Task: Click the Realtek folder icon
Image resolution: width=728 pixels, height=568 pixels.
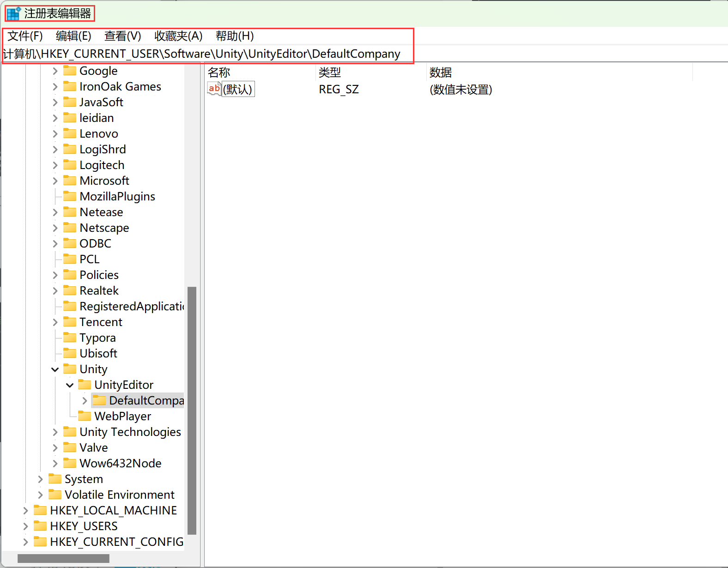Action: click(70, 290)
